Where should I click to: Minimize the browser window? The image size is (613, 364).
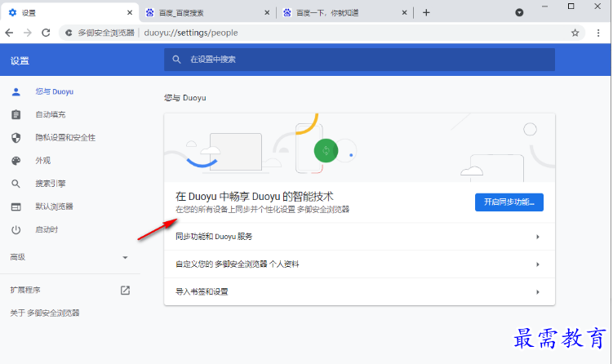coord(544,7)
